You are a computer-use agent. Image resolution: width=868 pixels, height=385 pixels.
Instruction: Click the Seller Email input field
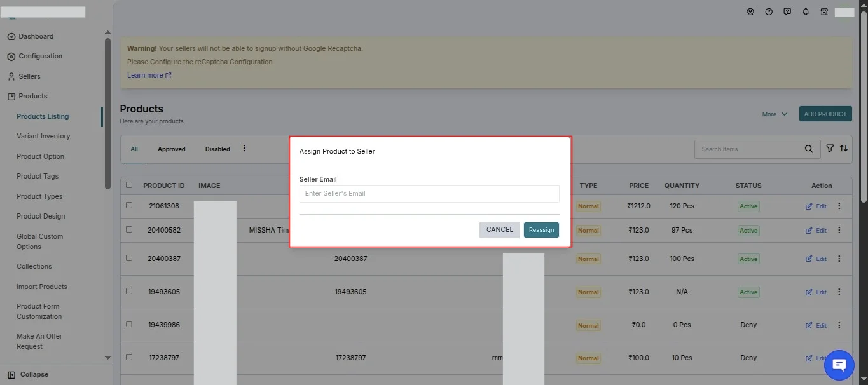coord(429,194)
